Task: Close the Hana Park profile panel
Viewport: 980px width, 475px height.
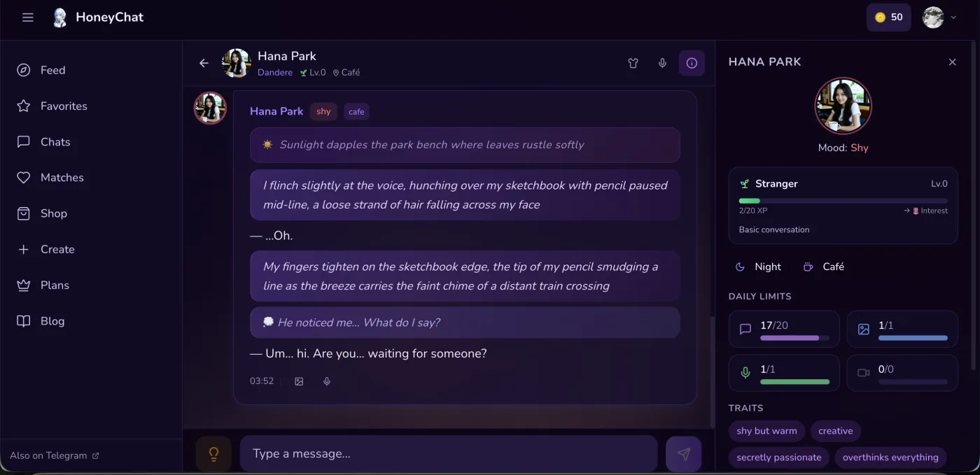Action: point(952,62)
